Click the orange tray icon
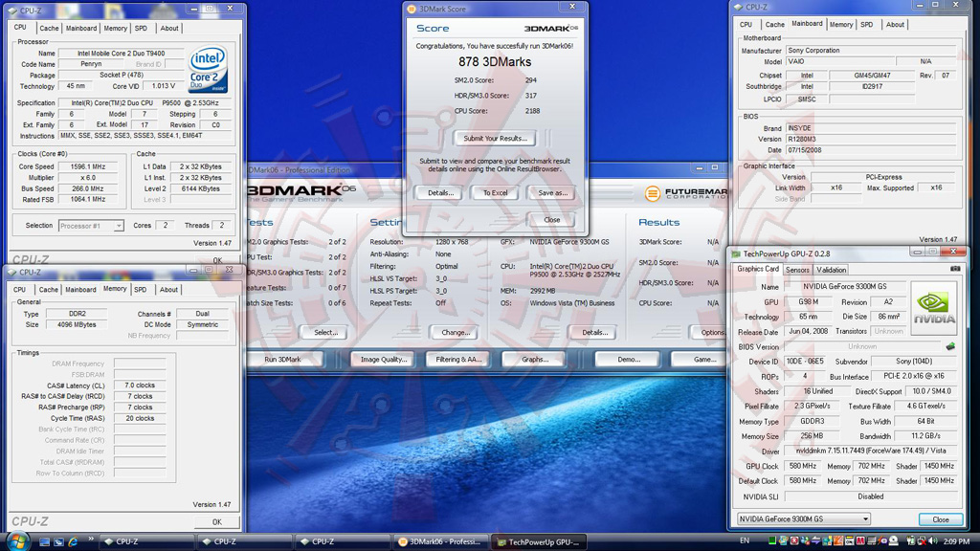This screenshot has height=551, width=980. click(838, 541)
